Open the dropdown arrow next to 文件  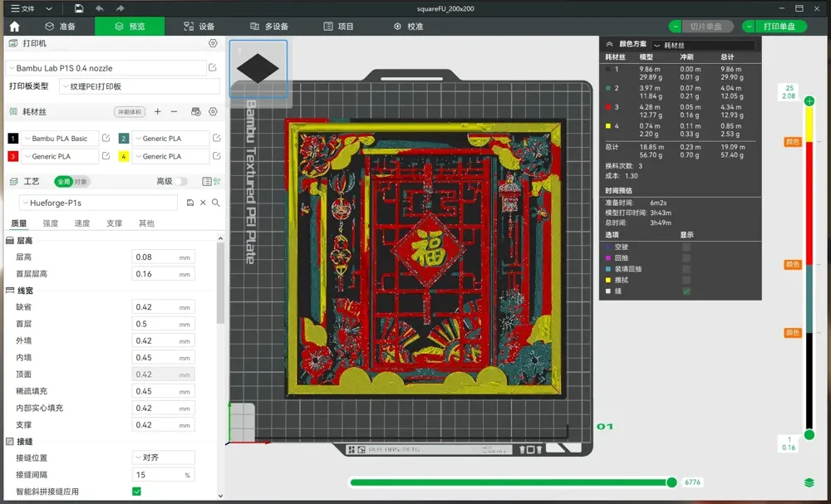coord(49,8)
